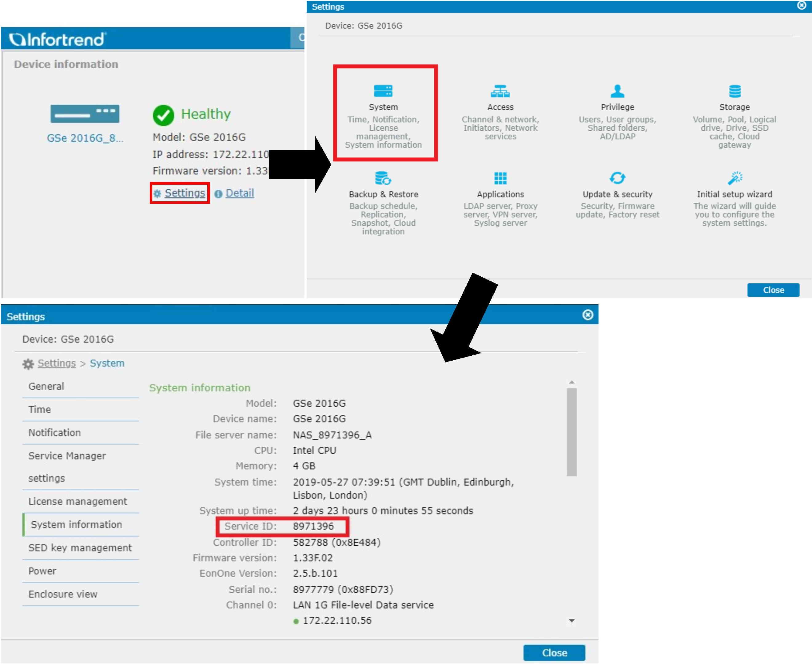812x664 pixels.
Task: Select SED key management in the sidebar
Action: point(80,548)
